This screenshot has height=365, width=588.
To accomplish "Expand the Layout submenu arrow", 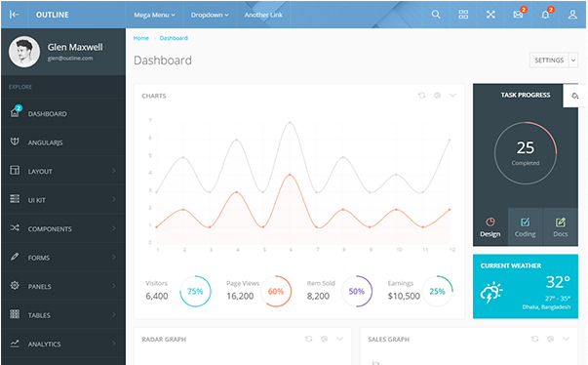I will pyautogui.click(x=114, y=171).
